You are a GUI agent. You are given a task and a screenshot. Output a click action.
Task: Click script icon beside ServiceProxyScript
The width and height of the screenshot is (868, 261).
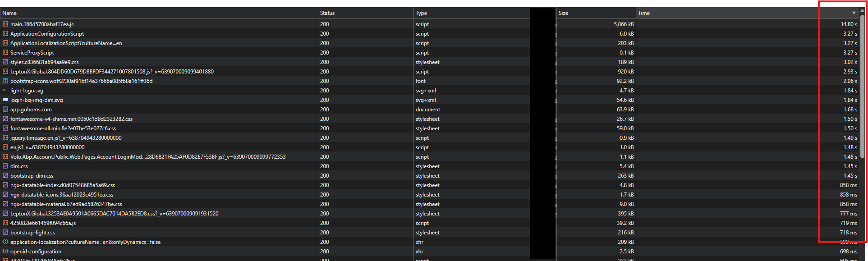pyautogui.click(x=5, y=52)
